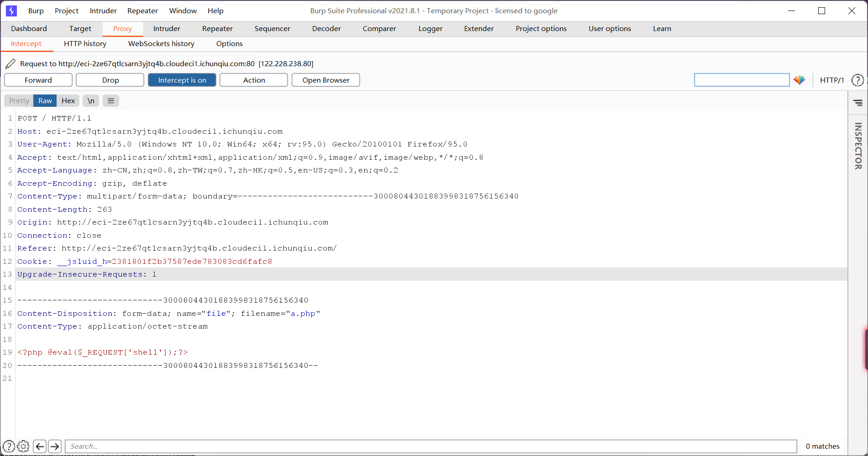The width and height of the screenshot is (868, 456).
Task: Open the HTTP history sub-tab
Action: point(85,44)
